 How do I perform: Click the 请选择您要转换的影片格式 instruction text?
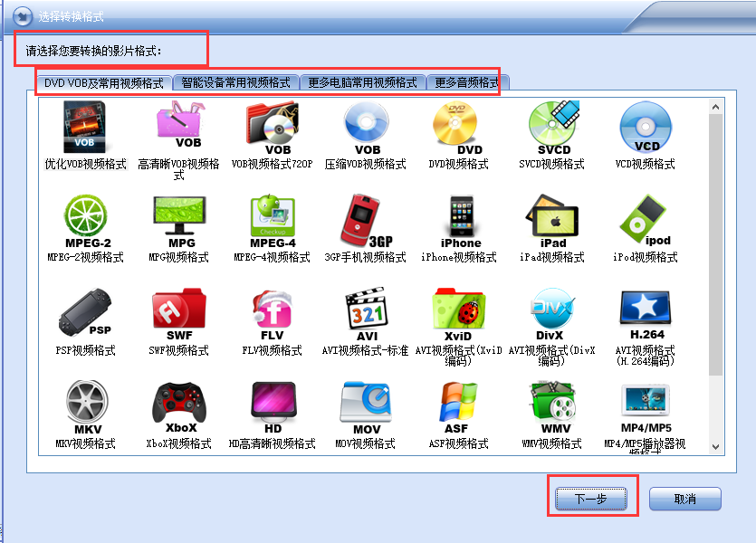tap(93, 51)
